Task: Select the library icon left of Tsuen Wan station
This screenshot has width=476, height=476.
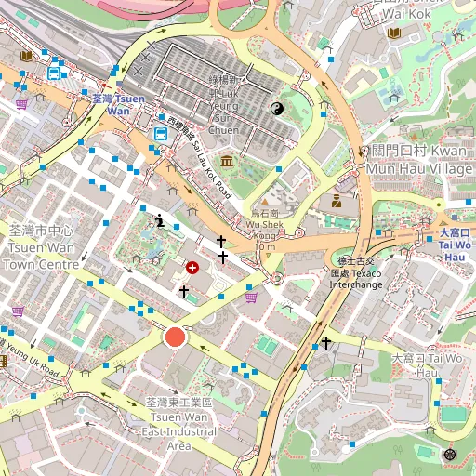Action: (x=27, y=56)
